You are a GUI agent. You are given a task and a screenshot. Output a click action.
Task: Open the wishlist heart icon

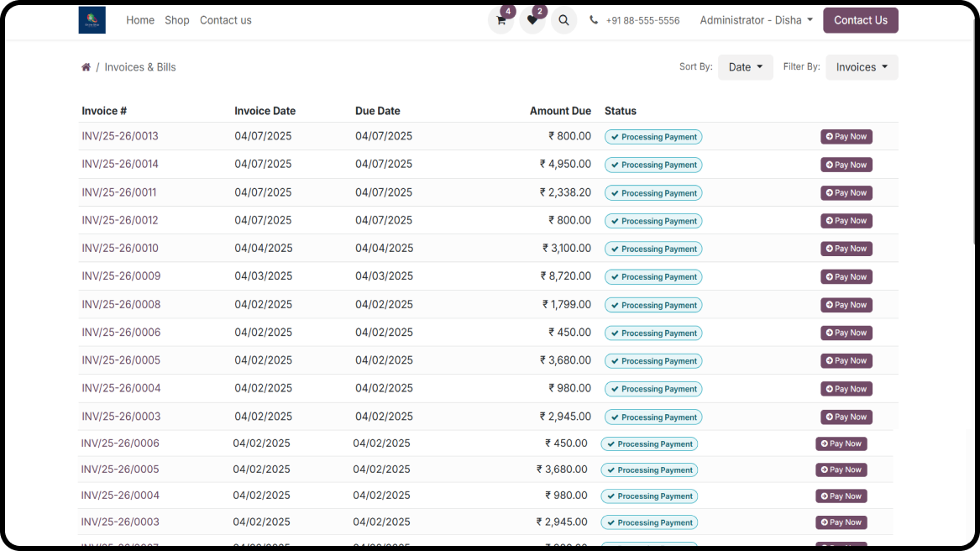coord(532,20)
